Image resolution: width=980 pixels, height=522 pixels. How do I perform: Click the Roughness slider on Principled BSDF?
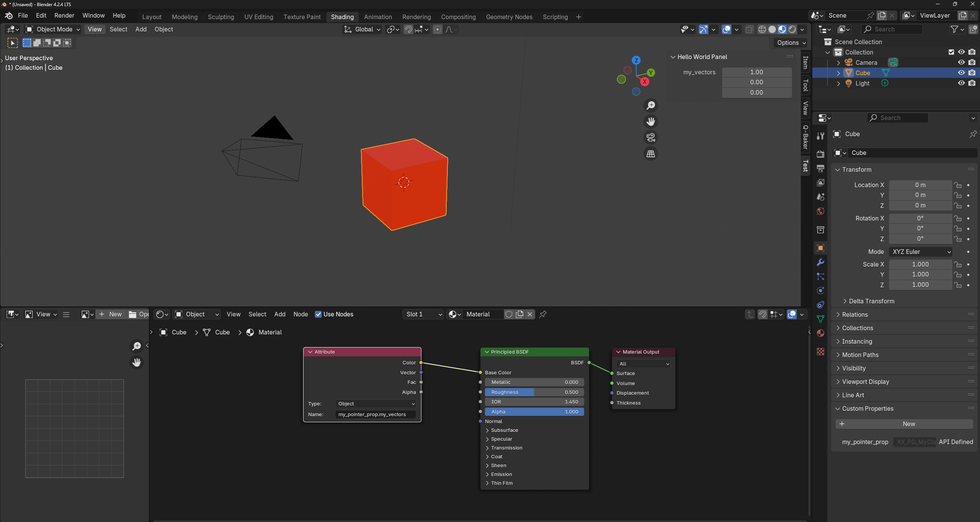pos(534,392)
